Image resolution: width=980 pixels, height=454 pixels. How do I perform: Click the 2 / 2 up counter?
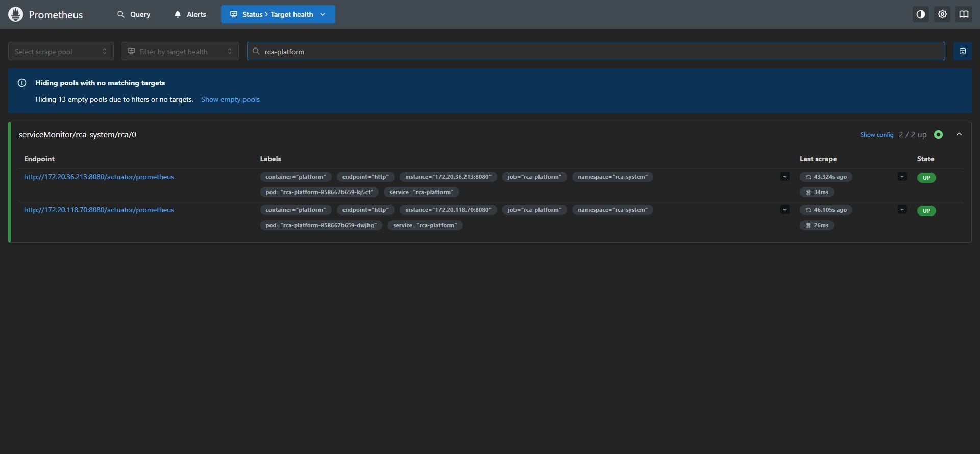pos(913,135)
